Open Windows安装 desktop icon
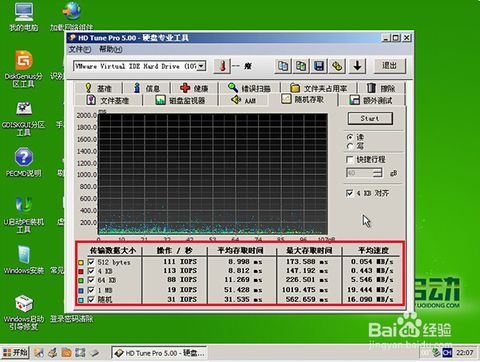Image resolution: width=480 pixels, height=362 pixels. [x=24, y=260]
